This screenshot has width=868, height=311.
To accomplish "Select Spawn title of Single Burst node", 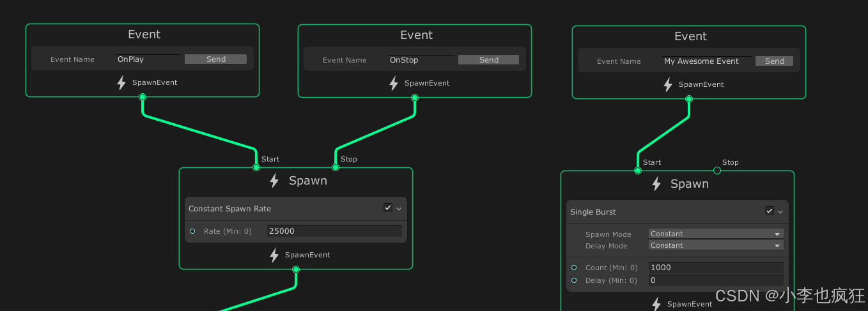I will click(x=690, y=184).
